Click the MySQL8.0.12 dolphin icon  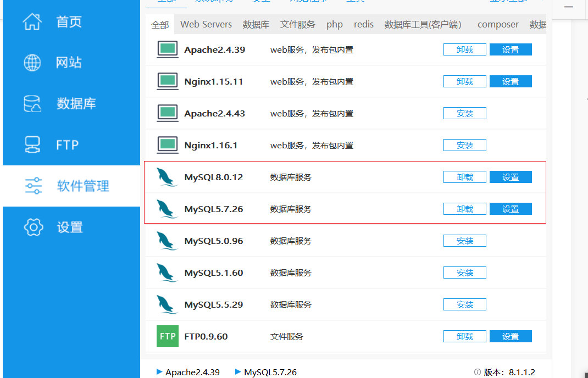click(167, 177)
